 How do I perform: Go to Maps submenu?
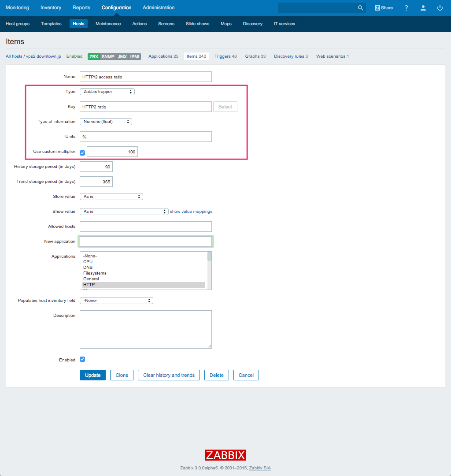tap(226, 24)
